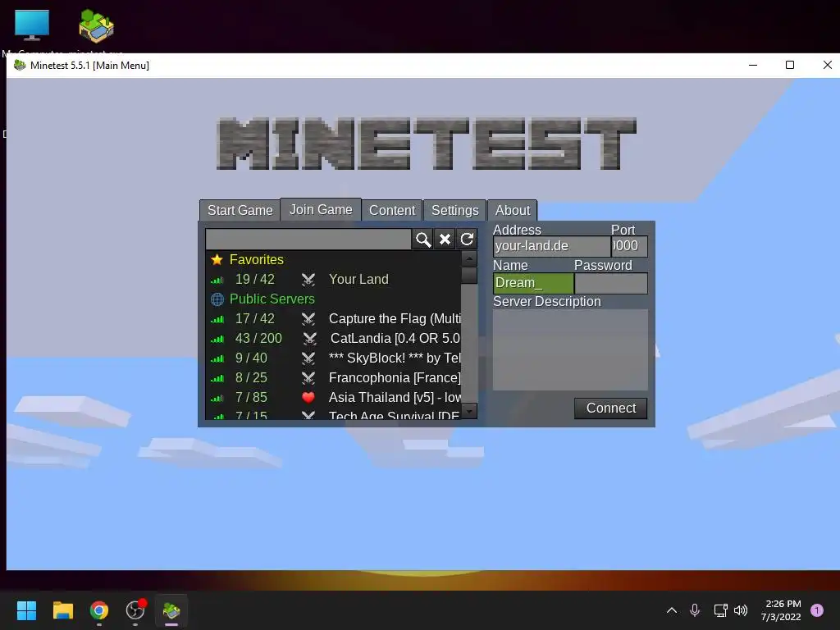
Task: Click the swords icon next to Francophonia
Action: (x=308, y=377)
